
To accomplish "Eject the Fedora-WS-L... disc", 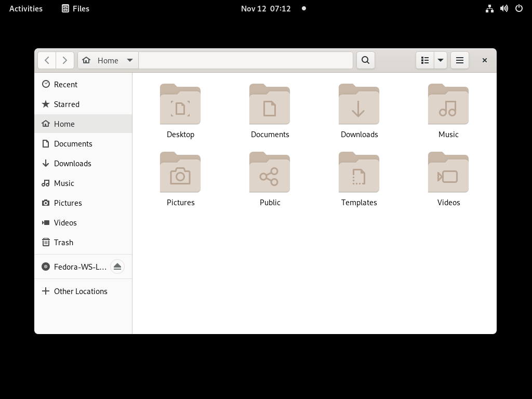I will 117,267.
